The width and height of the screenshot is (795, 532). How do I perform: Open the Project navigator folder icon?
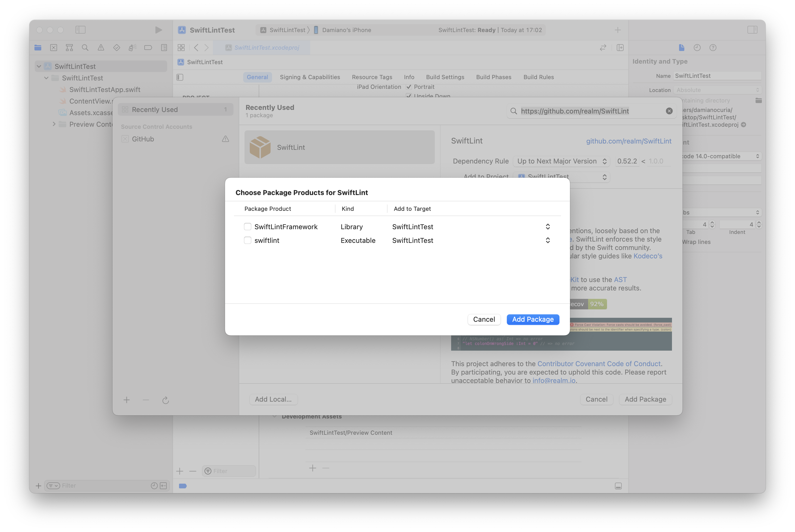tap(38, 48)
